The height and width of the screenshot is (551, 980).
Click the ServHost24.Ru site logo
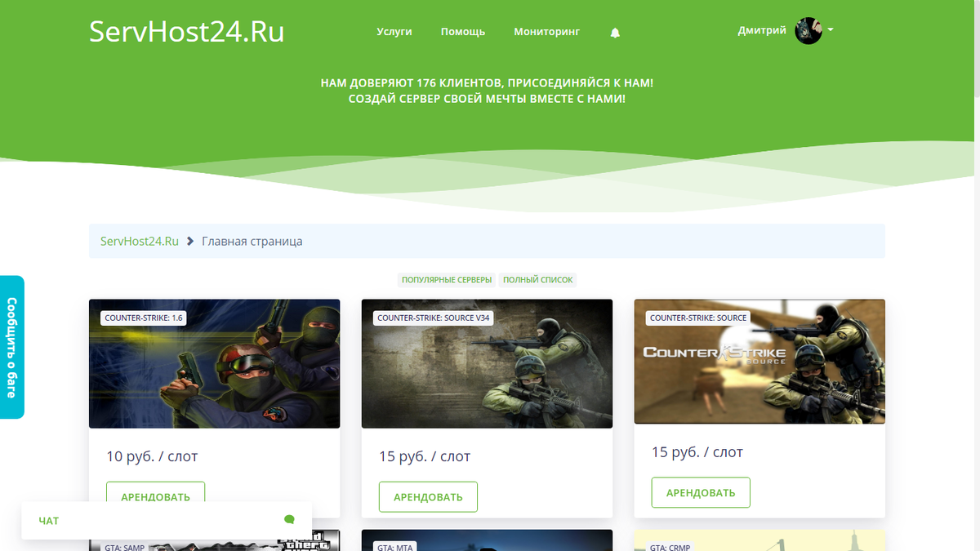point(187,32)
